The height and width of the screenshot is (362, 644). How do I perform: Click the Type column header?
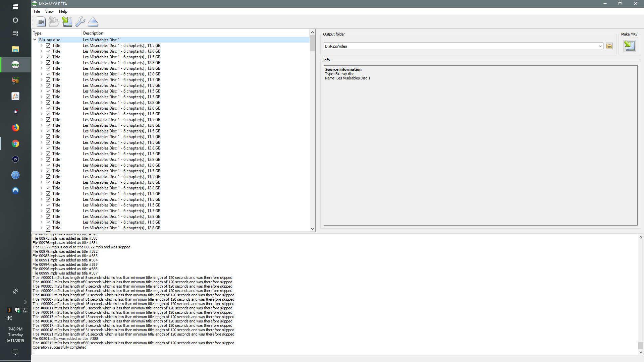57,33
